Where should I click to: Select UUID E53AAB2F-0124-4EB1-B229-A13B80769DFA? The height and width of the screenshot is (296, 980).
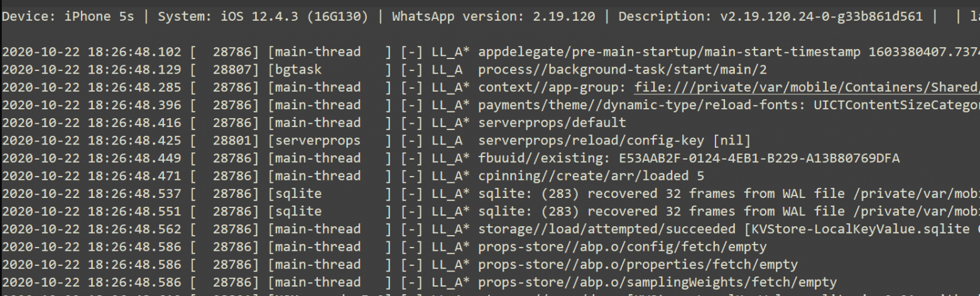(759, 158)
